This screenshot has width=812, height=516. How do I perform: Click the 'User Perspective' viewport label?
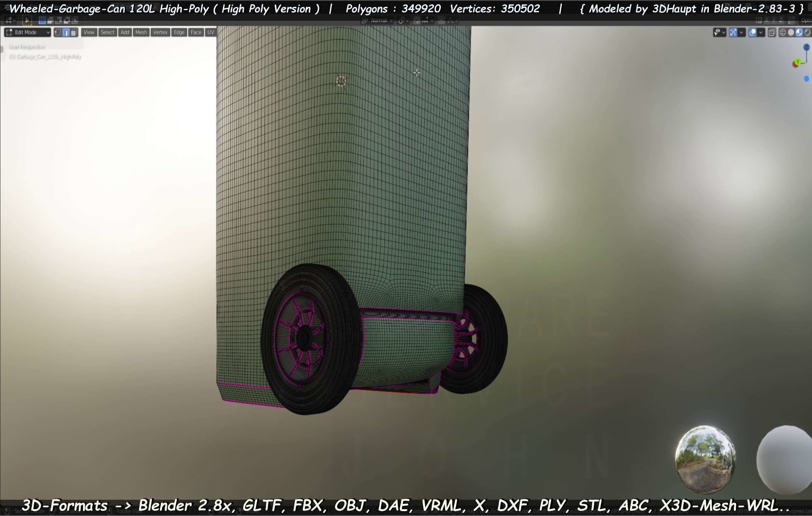[x=27, y=47]
